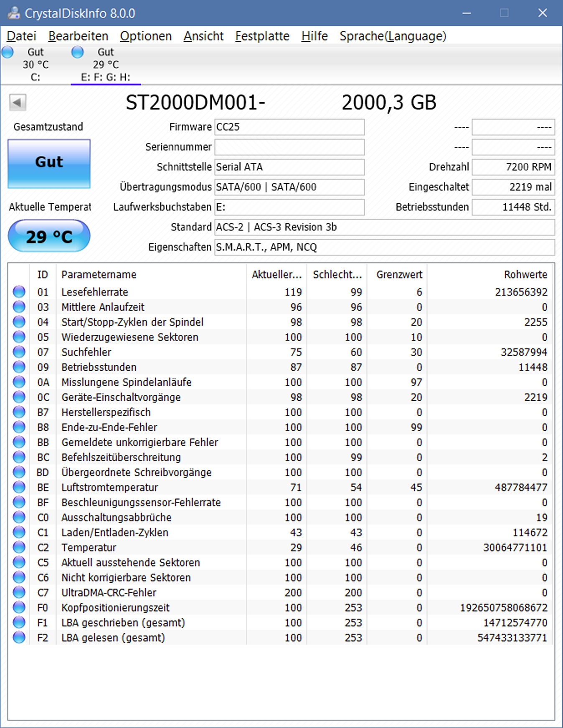Open the Ansicht menu
The height and width of the screenshot is (728, 563).
pos(203,36)
